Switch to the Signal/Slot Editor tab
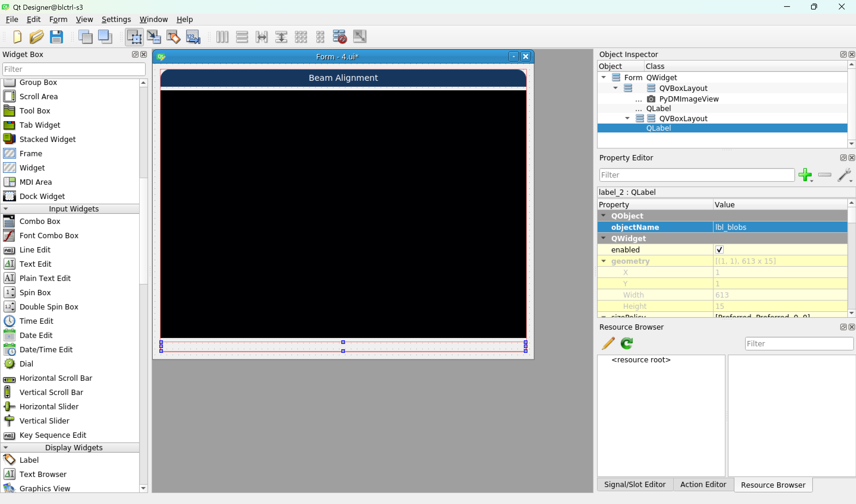 tap(635, 485)
